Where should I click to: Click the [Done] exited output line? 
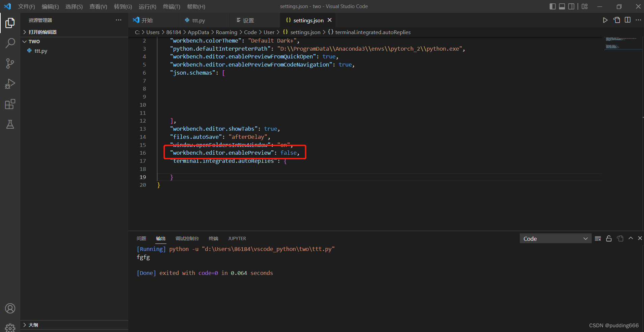205,273
